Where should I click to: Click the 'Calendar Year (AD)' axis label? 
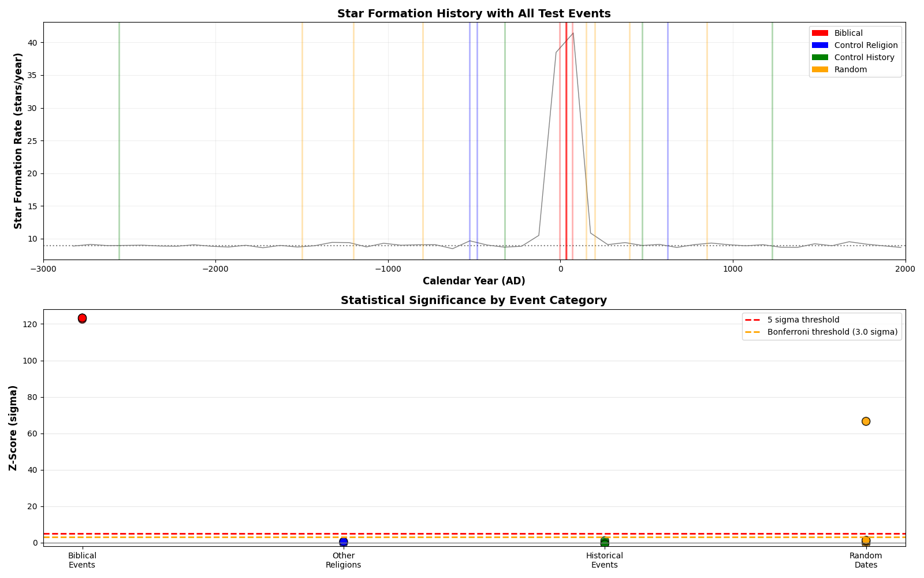pyautogui.click(x=474, y=281)
